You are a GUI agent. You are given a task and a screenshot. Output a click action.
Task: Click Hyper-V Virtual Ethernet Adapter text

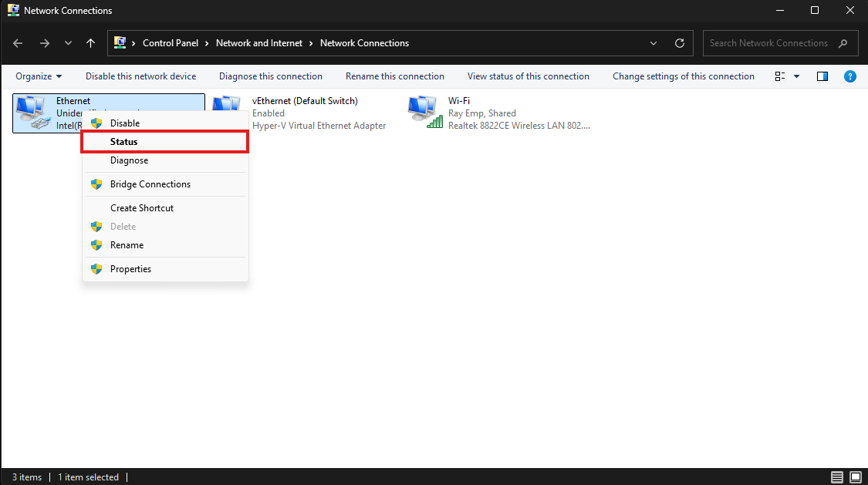point(319,126)
